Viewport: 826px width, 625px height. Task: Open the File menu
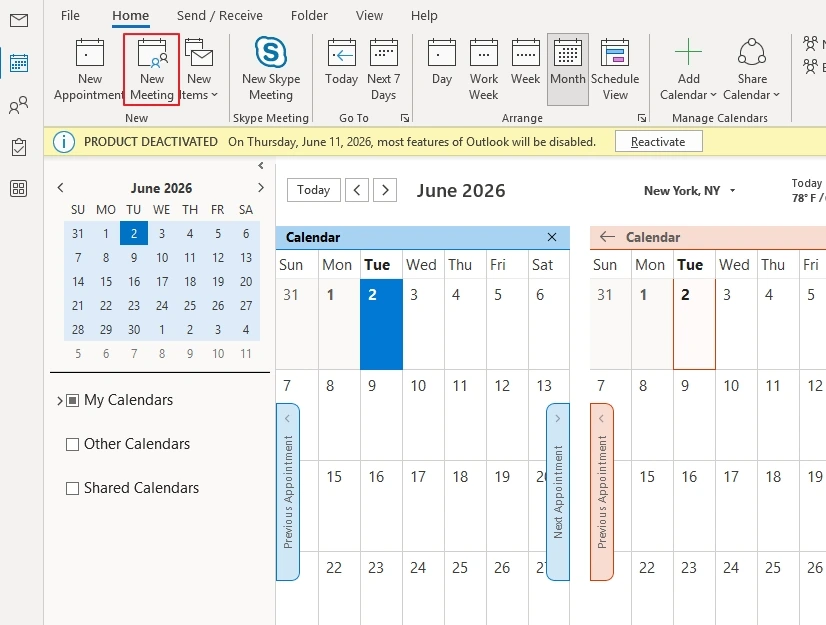[70, 16]
